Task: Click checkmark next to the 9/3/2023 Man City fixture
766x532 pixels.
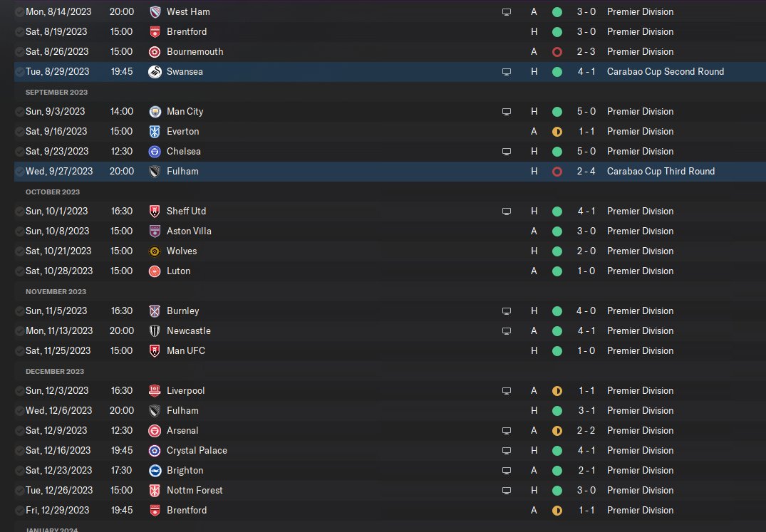Action: point(19,111)
